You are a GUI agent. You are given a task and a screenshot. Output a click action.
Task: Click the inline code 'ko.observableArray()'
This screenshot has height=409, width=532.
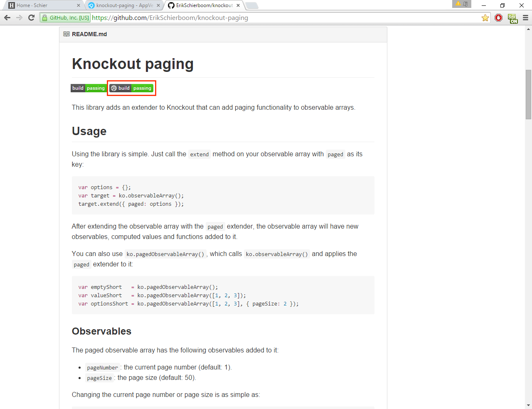pos(277,254)
